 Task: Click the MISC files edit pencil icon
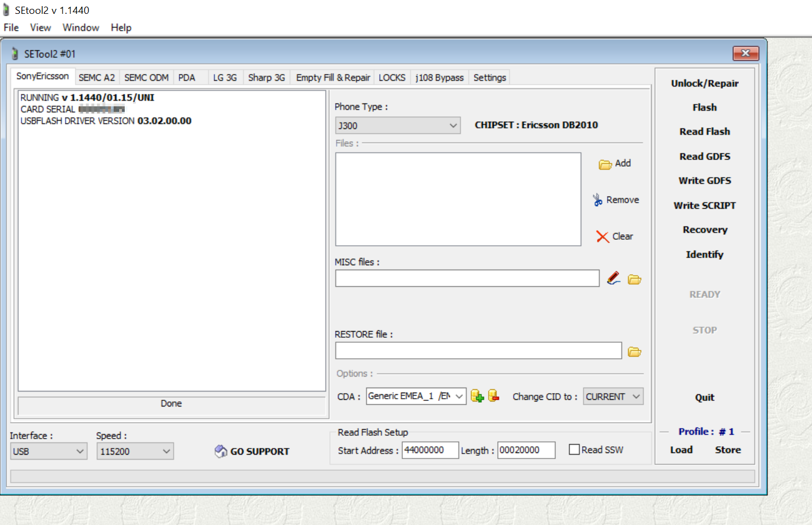pos(614,278)
